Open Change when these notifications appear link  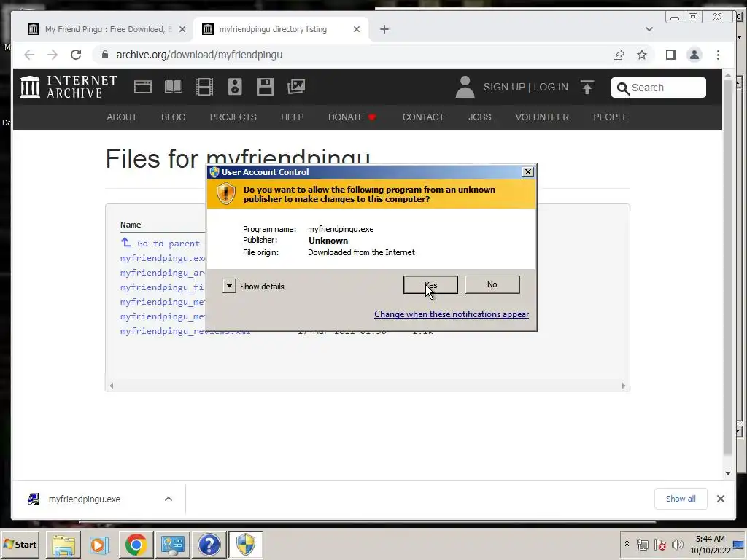pyautogui.click(x=451, y=314)
